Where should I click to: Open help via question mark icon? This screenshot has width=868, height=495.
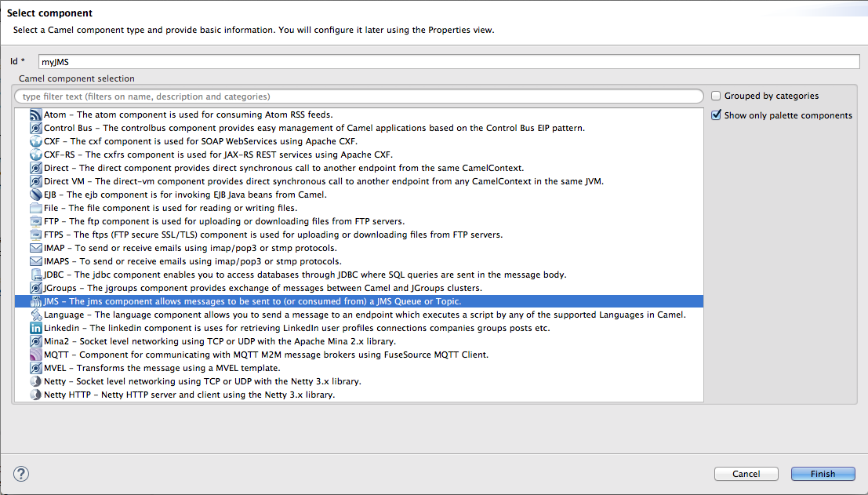click(21, 473)
